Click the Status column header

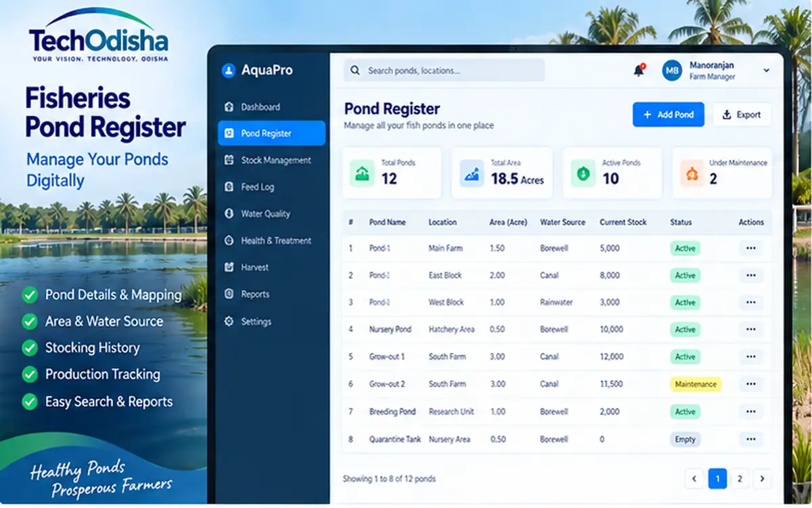(681, 222)
